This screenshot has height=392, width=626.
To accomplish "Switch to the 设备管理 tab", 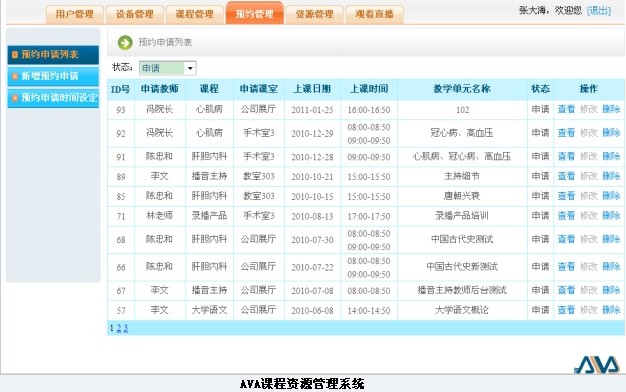I will 135,14.
